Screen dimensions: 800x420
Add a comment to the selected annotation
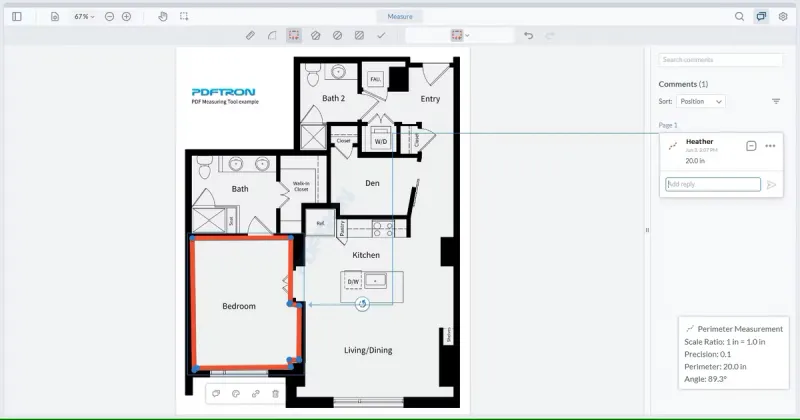click(x=216, y=393)
